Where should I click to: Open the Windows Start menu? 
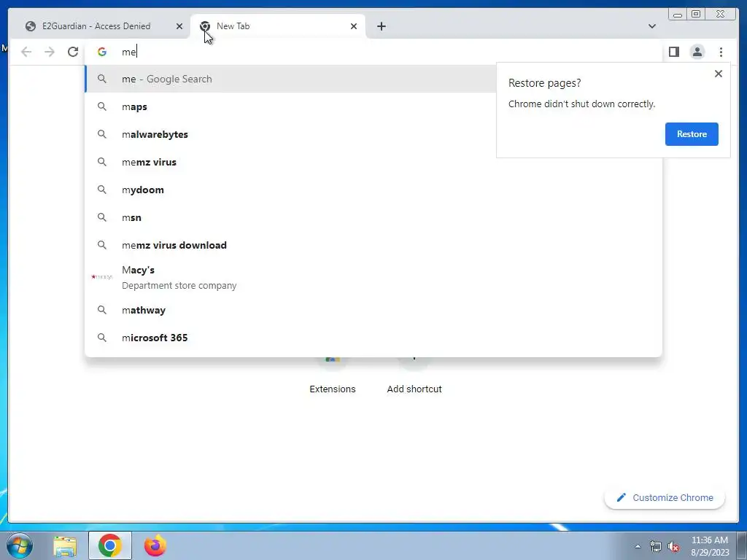[20, 545]
